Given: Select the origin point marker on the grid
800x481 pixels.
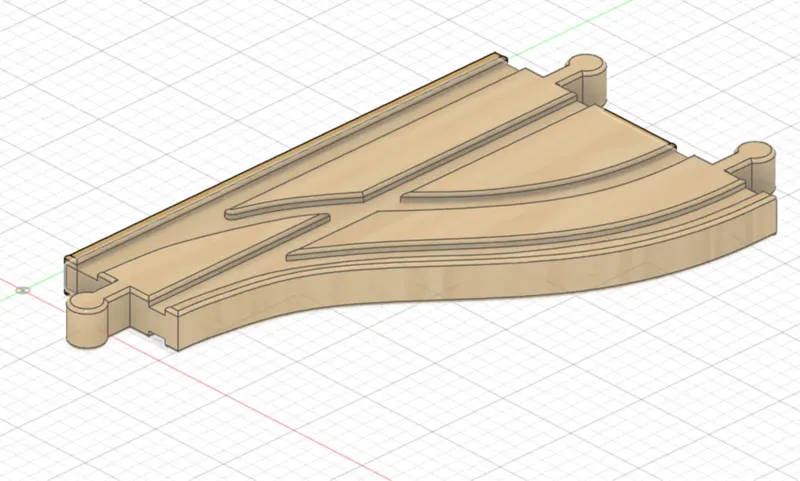Looking at the screenshot, I should point(22,290).
